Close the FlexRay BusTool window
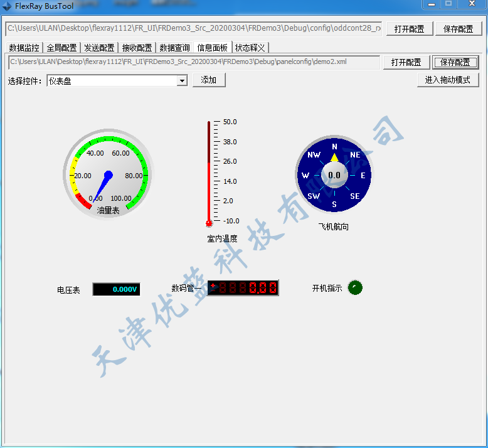Image resolution: width=488 pixels, height=448 pixels. [x=472, y=4]
